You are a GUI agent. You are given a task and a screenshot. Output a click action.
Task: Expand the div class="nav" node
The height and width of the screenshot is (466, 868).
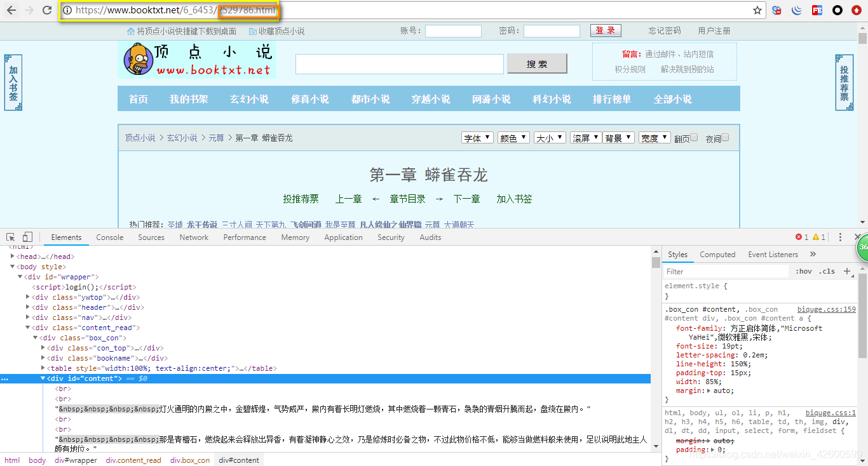pos(28,317)
